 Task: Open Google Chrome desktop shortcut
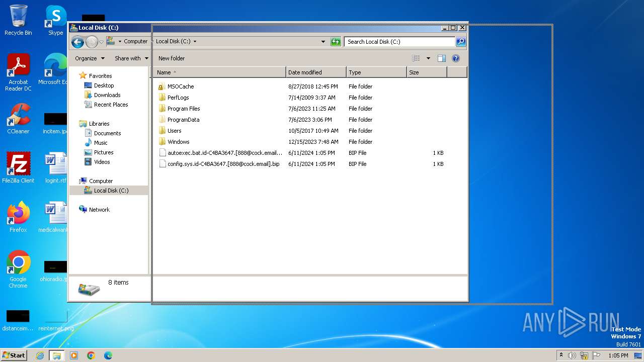pyautogui.click(x=18, y=269)
